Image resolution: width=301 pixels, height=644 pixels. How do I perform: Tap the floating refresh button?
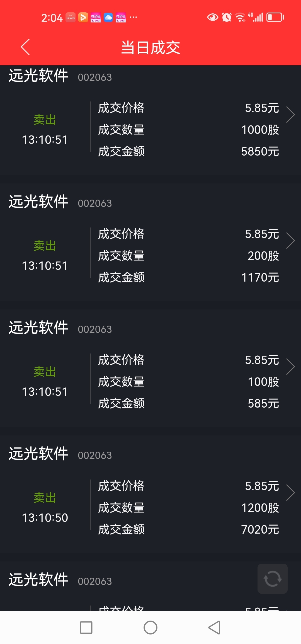tap(272, 579)
